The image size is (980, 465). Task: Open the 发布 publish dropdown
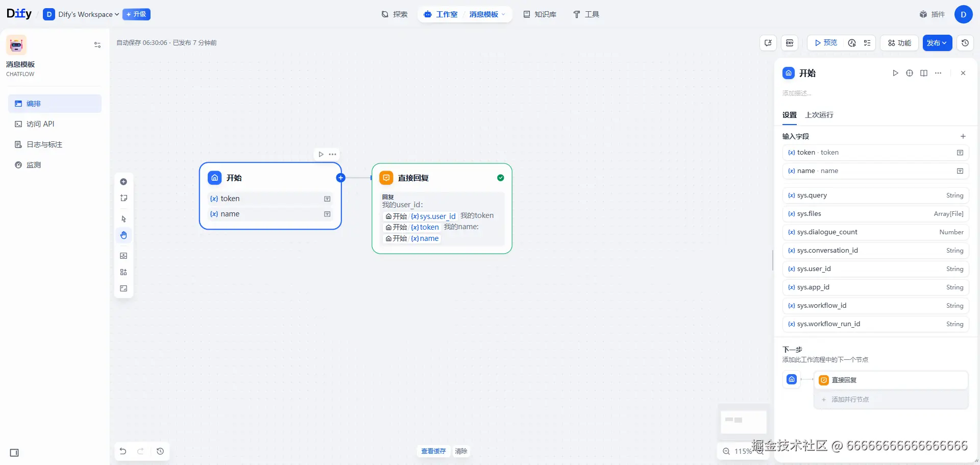(x=937, y=43)
